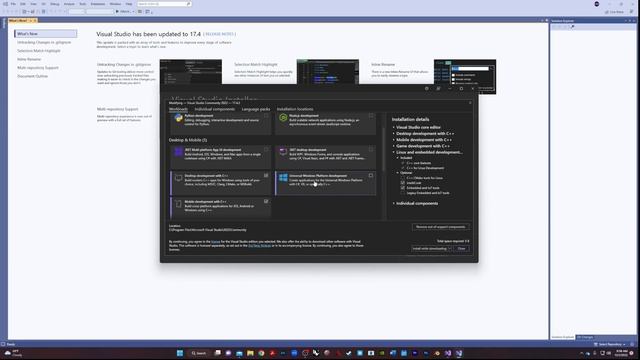Open the File menu in Visual Studio

pos(13,4)
